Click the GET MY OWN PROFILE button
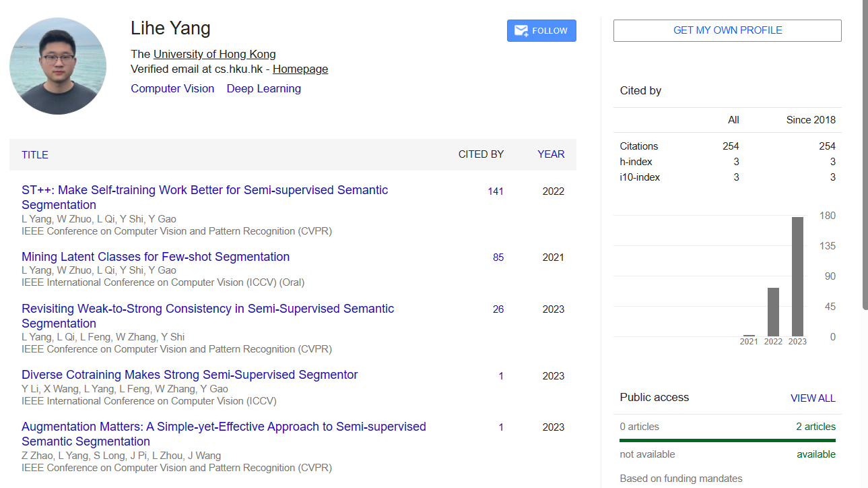Screen dimensions: 868x488 [x=727, y=30]
